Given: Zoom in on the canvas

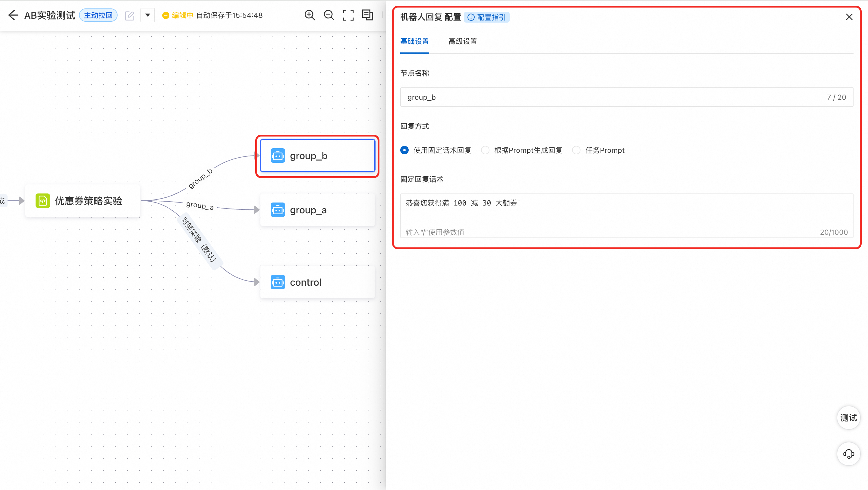Looking at the screenshot, I should [x=310, y=15].
